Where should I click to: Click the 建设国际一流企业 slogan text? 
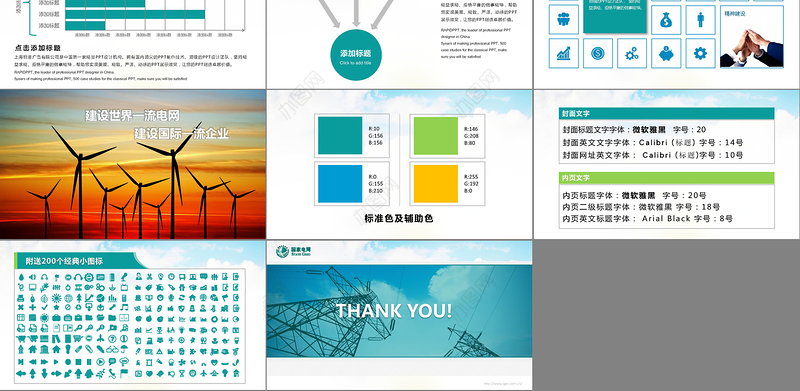point(182,134)
